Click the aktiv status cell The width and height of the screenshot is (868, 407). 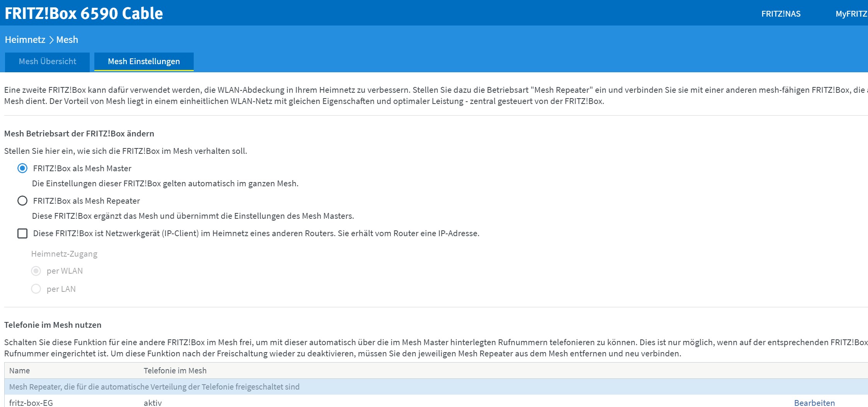click(x=153, y=403)
